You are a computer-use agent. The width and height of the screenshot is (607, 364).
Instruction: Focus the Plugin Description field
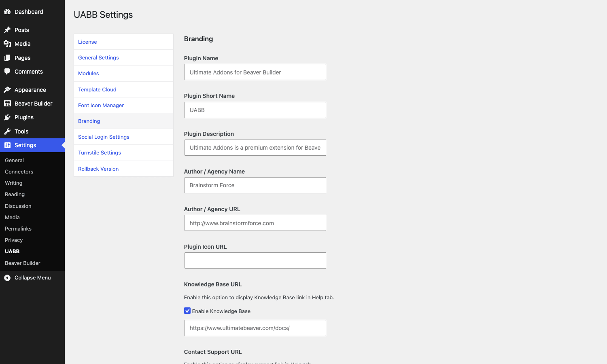(x=255, y=148)
